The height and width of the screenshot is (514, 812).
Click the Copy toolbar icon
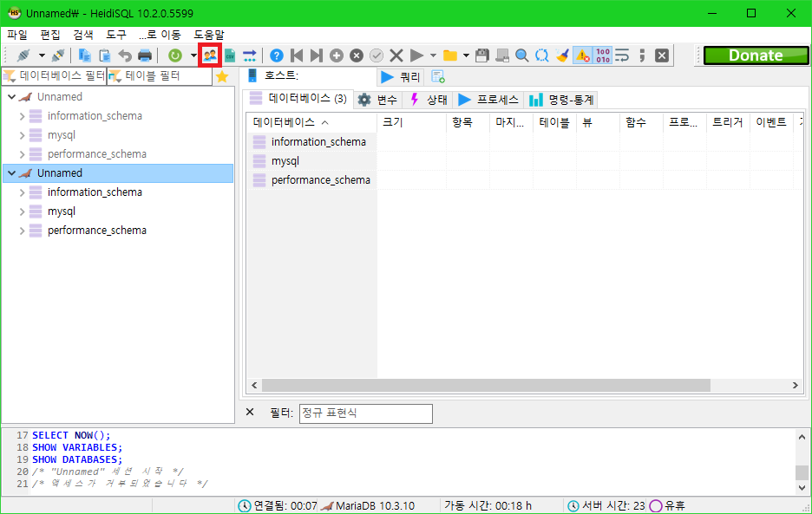[84, 55]
